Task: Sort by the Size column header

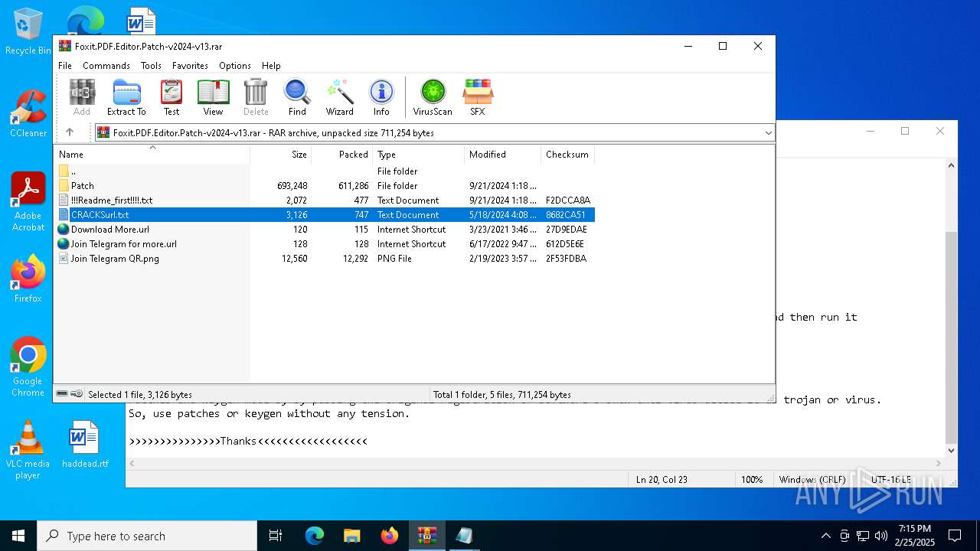Action: point(281,154)
